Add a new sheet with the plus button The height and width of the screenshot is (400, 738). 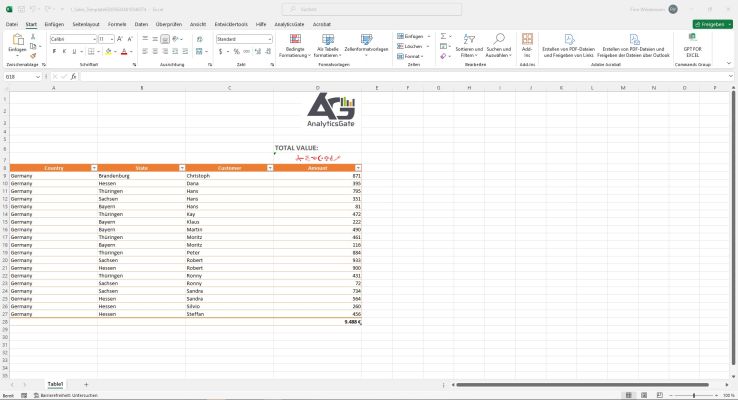[x=86, y=384]
